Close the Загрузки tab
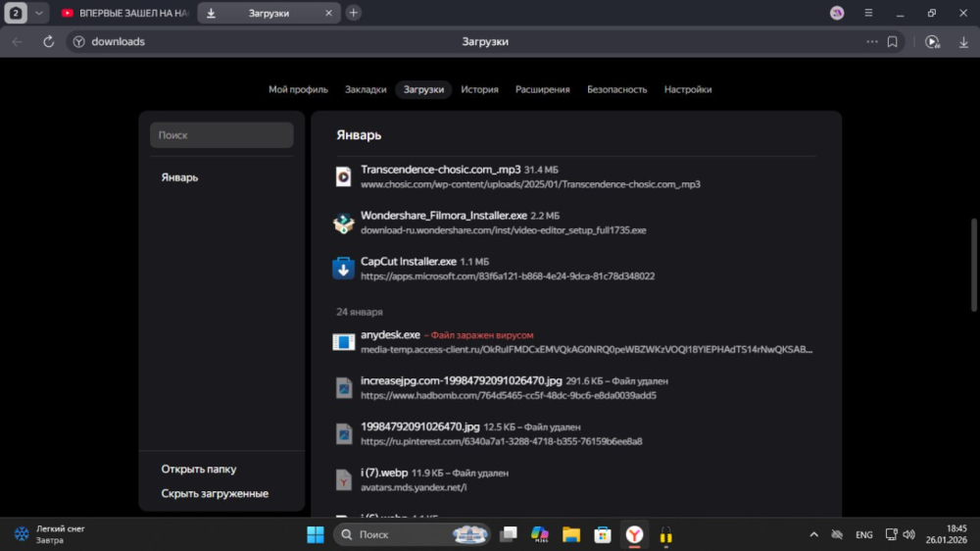Screen dimensions: 980x551 pyautogui.click(x=328, y=13)
